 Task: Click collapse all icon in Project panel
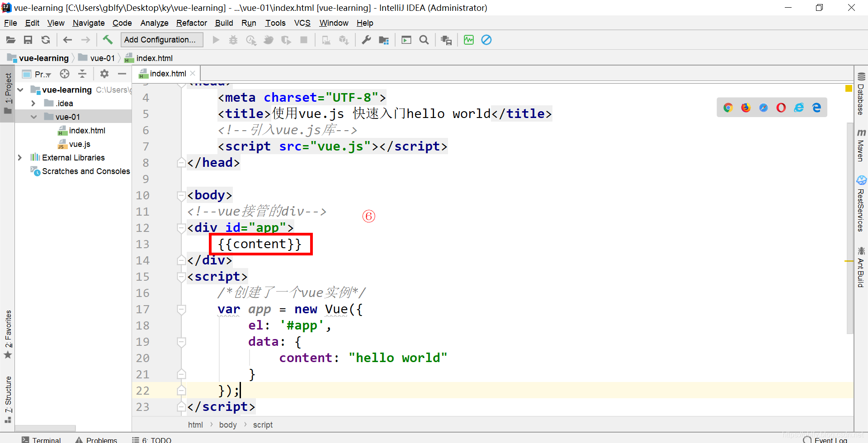[82, 74]
